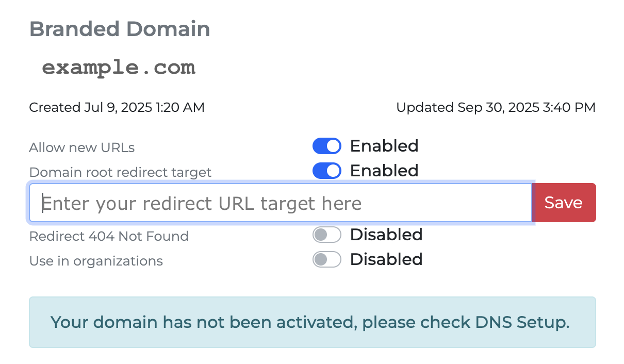Click Enabled status next to Domain root redirect
This screenshot has height=364, width=624.
click(x=384, y=171)
